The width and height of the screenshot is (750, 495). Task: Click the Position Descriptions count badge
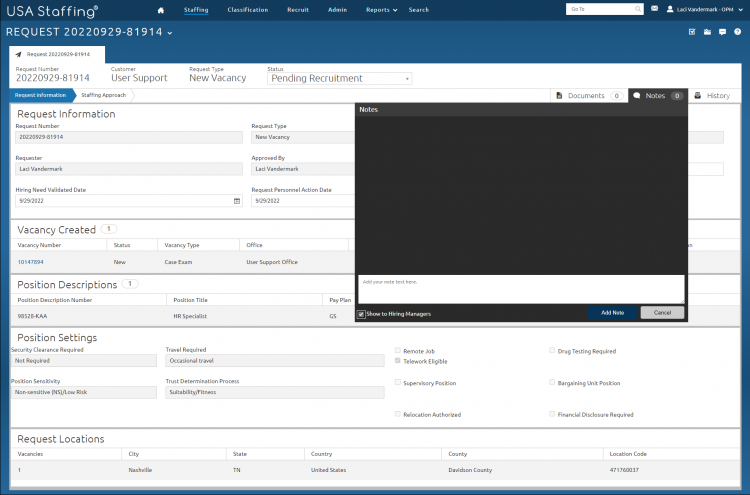point(130,284)
